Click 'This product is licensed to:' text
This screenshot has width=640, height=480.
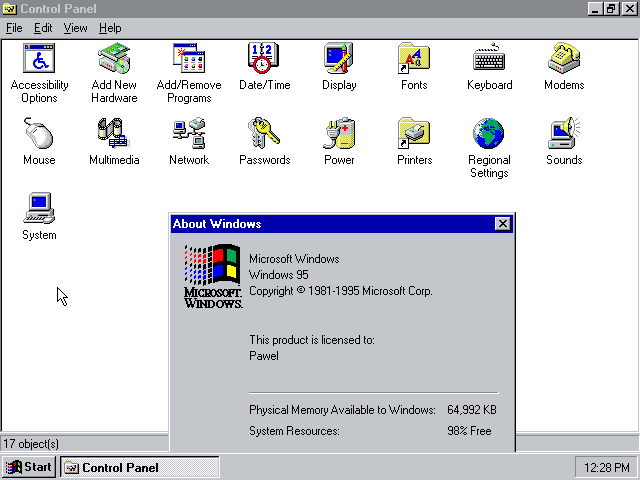point(312,340)
